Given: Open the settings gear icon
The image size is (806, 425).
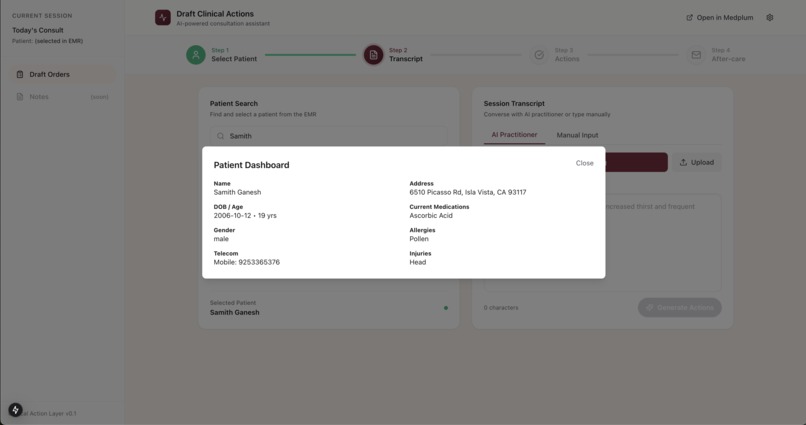Looking at the screenshot, I should coord(770,17).
